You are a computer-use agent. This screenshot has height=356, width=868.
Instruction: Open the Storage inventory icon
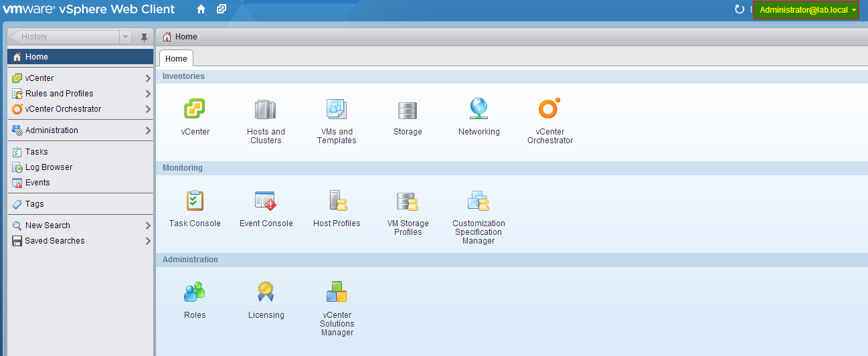(x=407, y=109)
